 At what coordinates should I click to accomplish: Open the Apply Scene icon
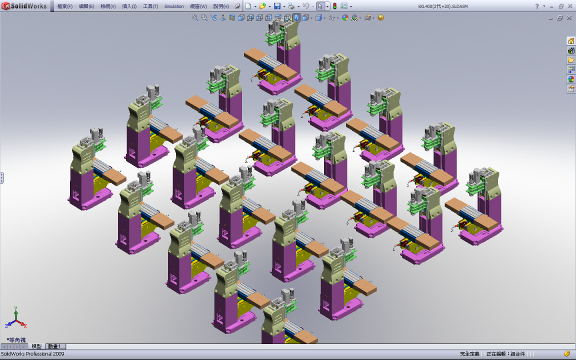(354, 18)
